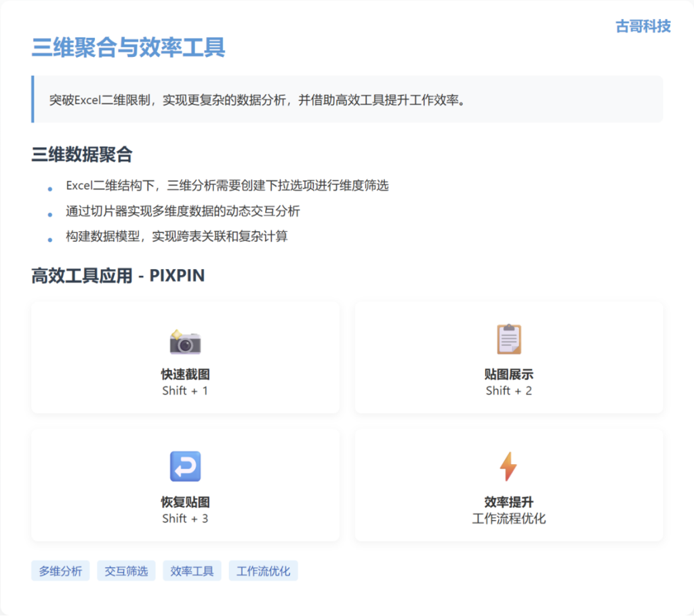694x616 pixels.
Task: Click the Shift + 1 shortcut text
Action: (x=185, y=391)
